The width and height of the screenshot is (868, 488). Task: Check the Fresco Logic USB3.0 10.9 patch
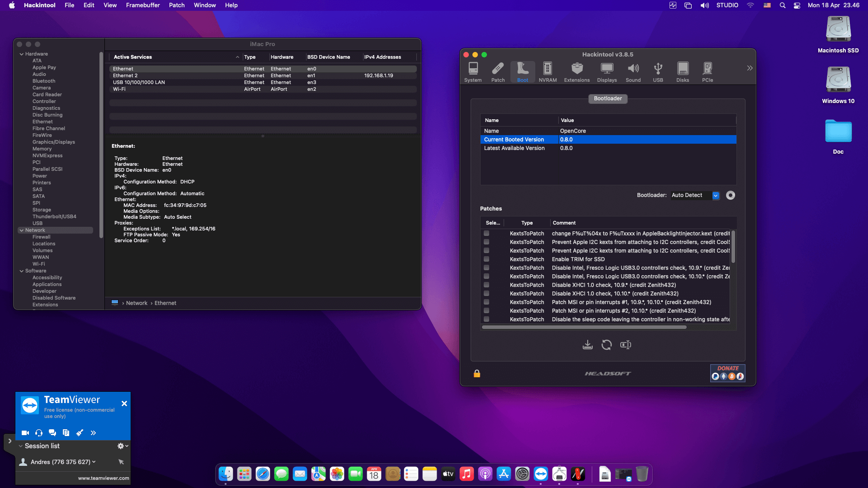click(x=486, y=268)
